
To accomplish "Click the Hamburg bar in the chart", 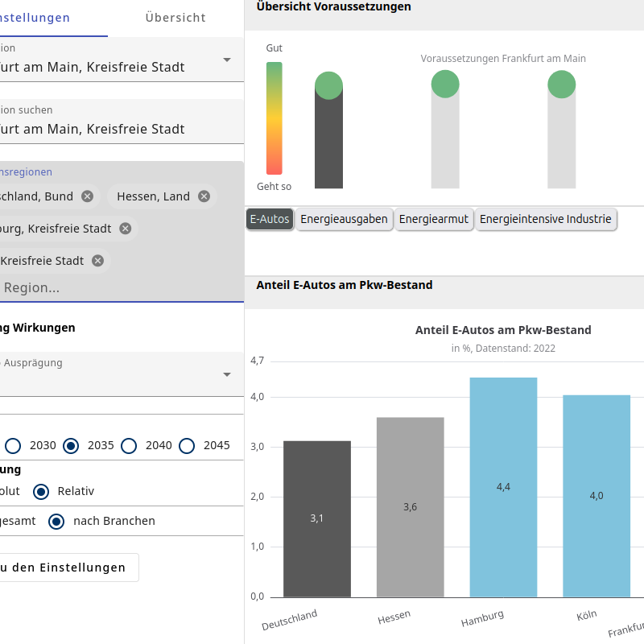I will 503,487.
